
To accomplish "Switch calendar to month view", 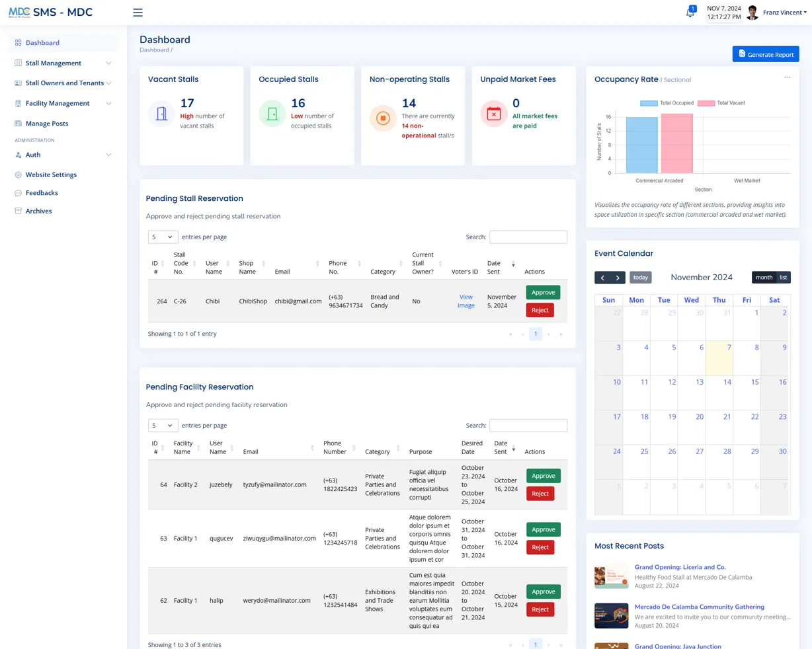I will (x=764, y=278).
